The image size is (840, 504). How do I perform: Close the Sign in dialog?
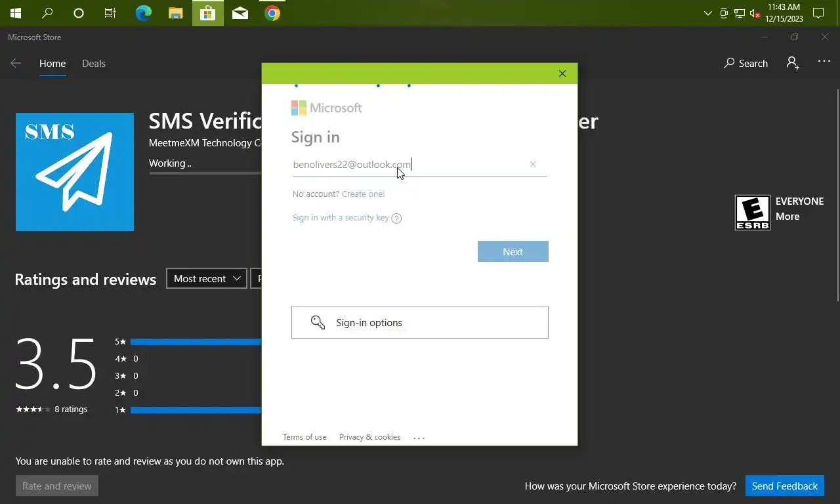coord(562,73)
